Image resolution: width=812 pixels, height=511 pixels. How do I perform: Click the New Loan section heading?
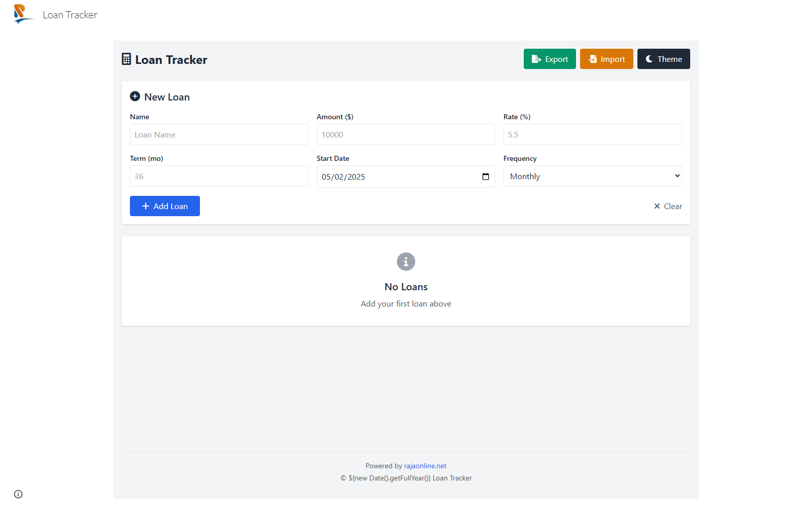[x=167, y=97]
